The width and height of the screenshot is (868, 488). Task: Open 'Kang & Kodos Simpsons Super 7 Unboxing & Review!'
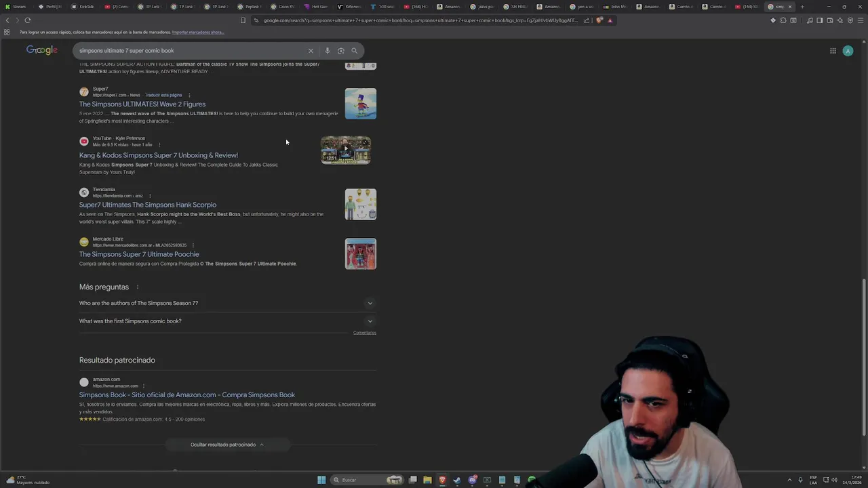tap(159, 155)
